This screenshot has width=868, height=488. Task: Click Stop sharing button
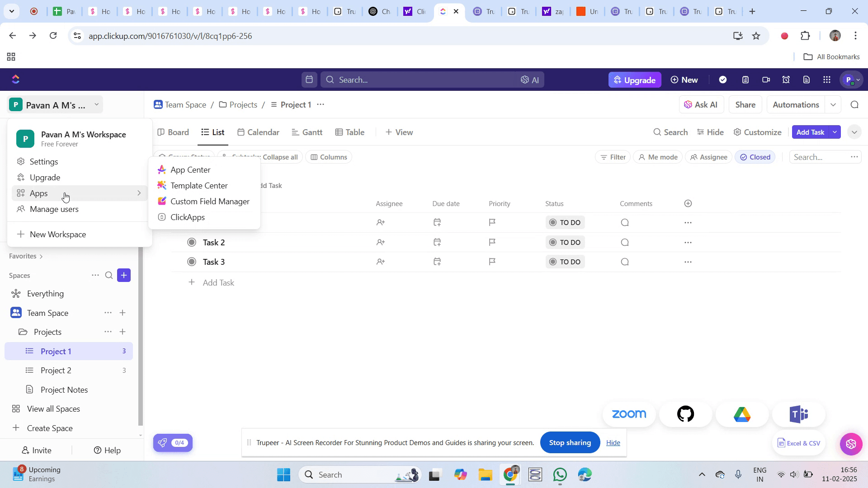(x=570, y=442)
